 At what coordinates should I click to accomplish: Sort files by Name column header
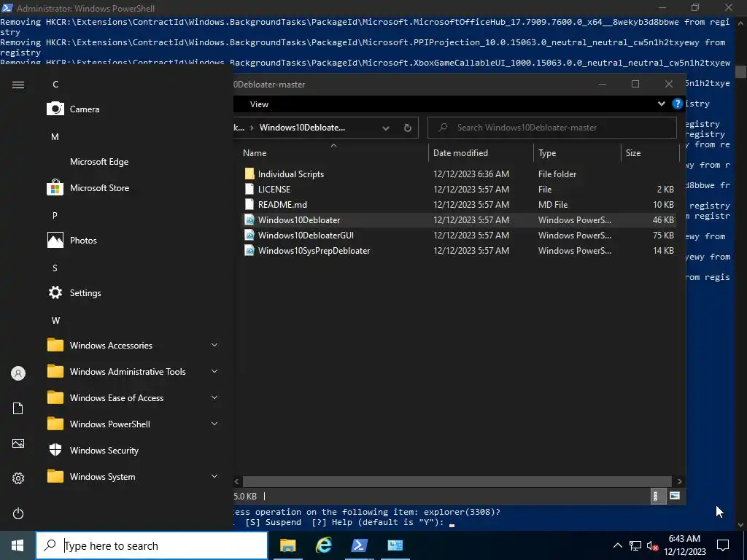tap(255, 153)
